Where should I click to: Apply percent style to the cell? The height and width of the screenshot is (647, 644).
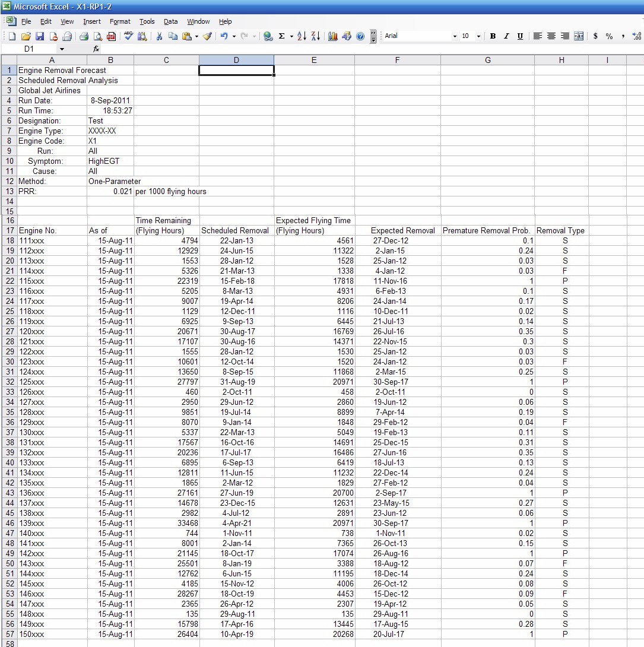[609, 36]
